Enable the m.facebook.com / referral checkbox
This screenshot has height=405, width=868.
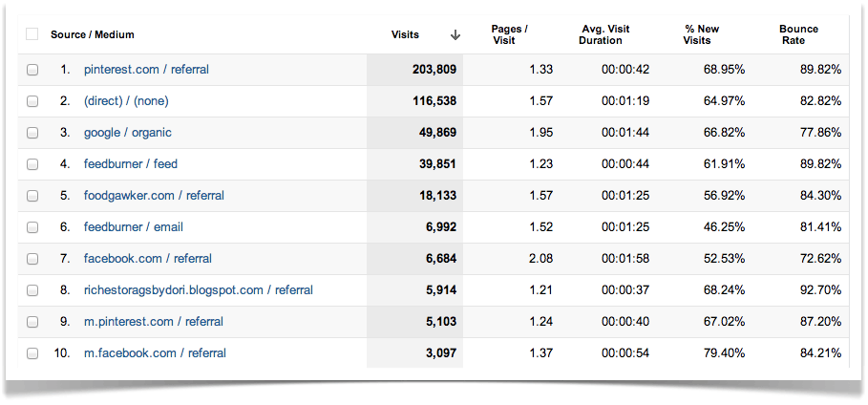[32, 353]
